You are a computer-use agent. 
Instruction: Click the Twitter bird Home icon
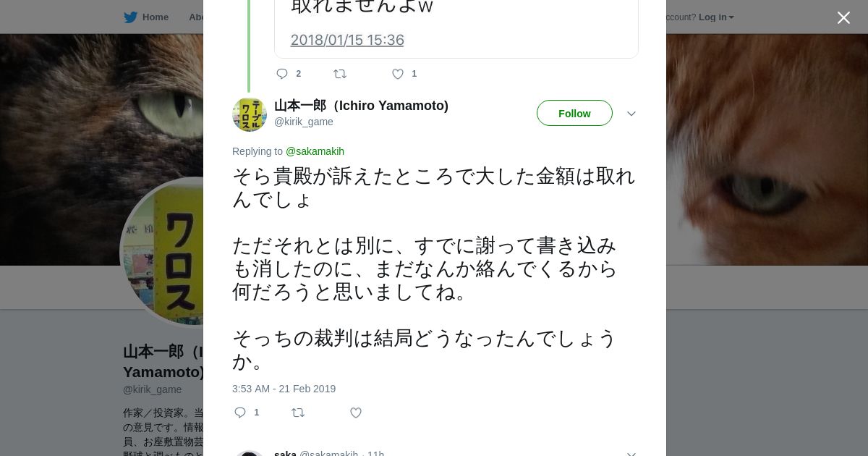(x=130, y=17)
